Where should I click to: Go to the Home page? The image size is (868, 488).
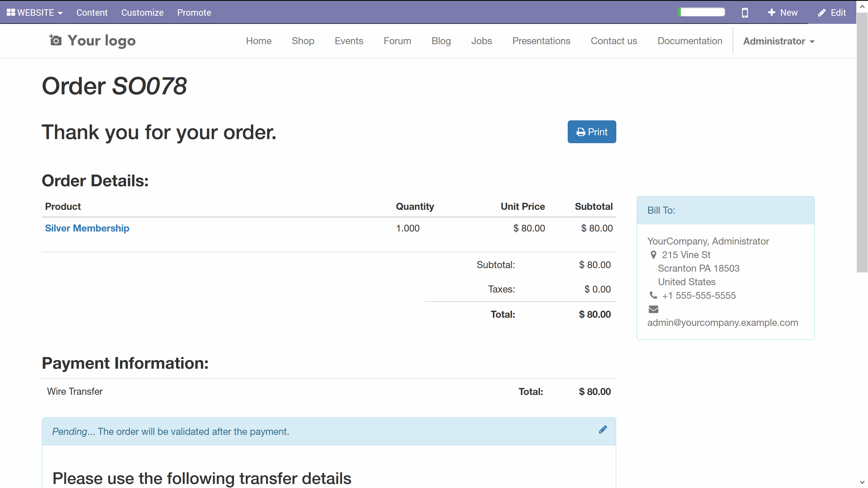pos(259,41)
